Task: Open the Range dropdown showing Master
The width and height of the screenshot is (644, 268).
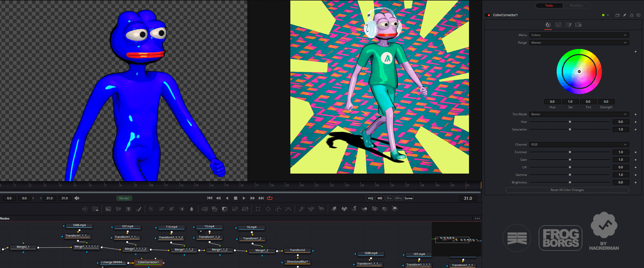Action: [579, 43]
